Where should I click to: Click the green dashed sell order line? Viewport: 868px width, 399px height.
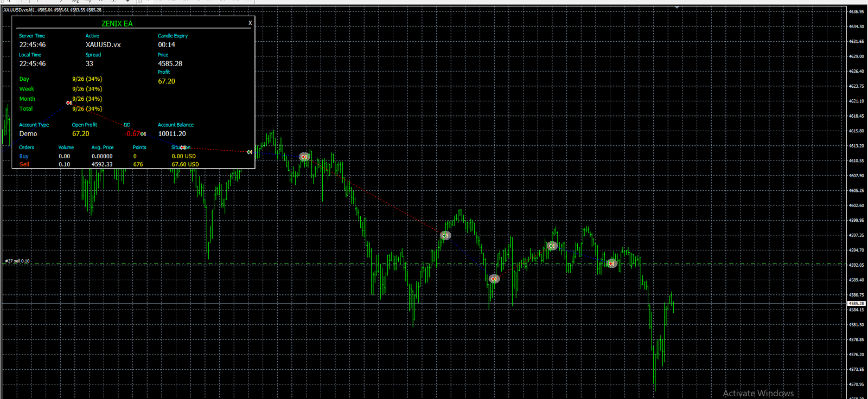(423, 265)
